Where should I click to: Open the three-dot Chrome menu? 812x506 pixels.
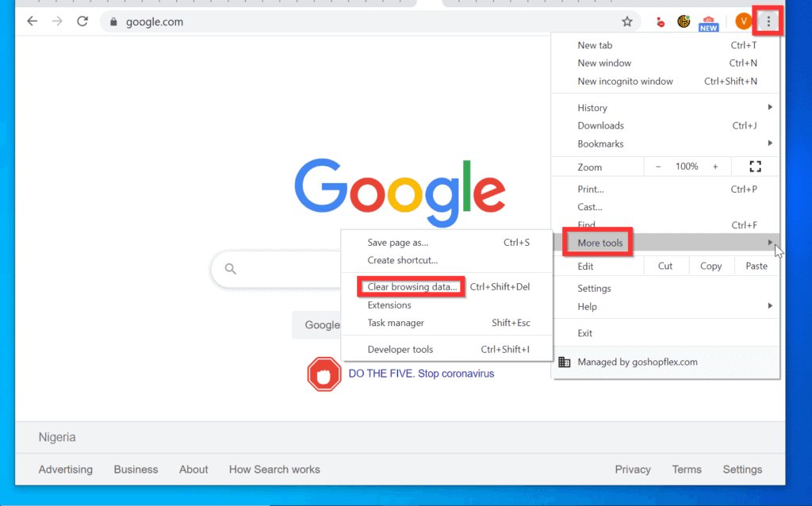click(768, 21)
